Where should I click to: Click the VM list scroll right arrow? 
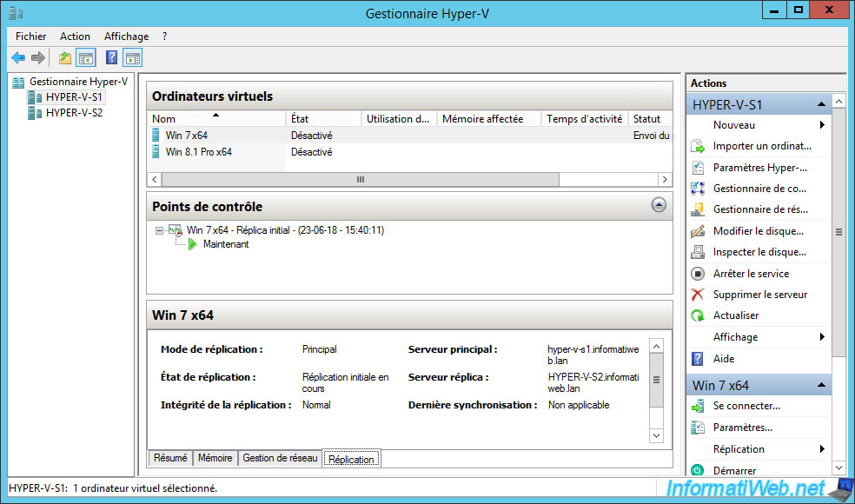pos(665,180)
